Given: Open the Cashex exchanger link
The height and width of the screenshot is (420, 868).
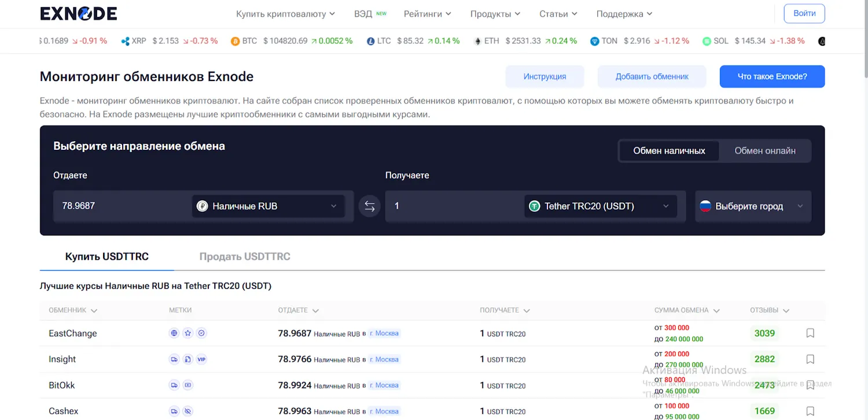Looking at the screenshot, I should coord(64,411).
